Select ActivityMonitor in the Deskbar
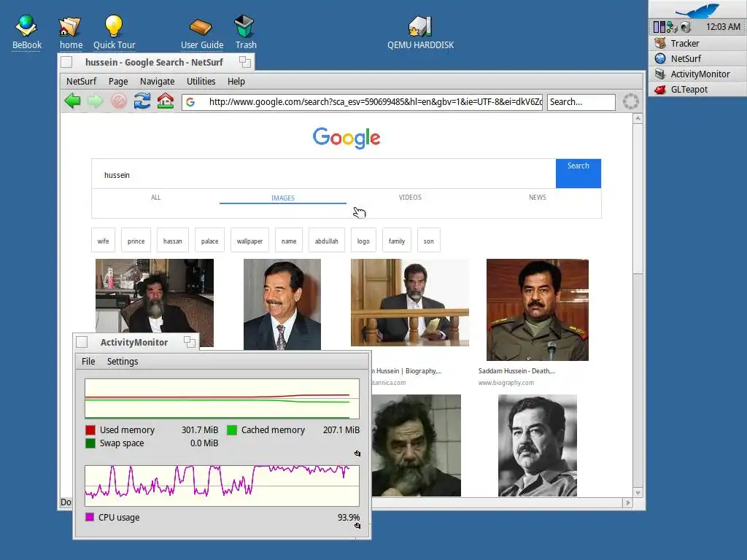The image size is (747, 560). point(697,74)
